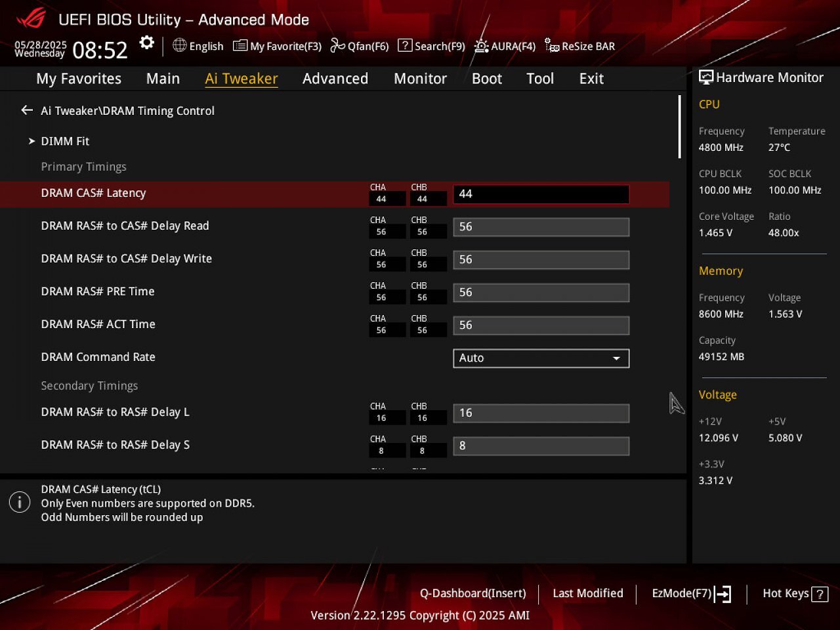The image size is (840, 630).
Task: Click the EzMode exit arrow icon
Action: tap(723, 594)
